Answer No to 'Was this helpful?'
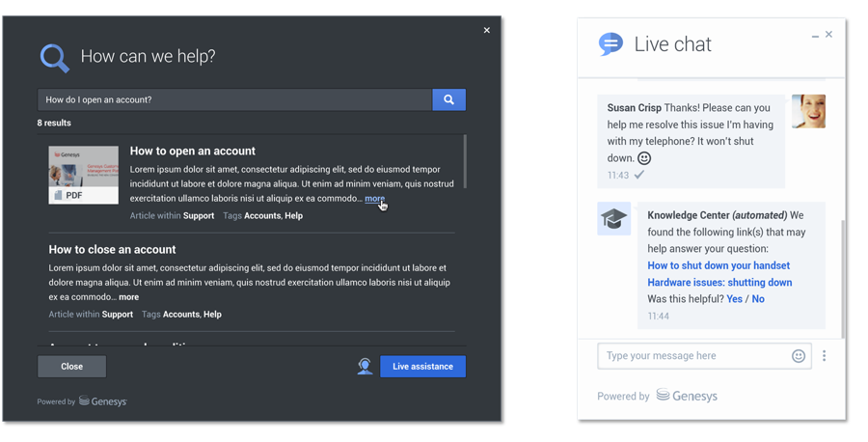Image resolution: width=868 pixels, height=442 pixels. tap(758, 299)
